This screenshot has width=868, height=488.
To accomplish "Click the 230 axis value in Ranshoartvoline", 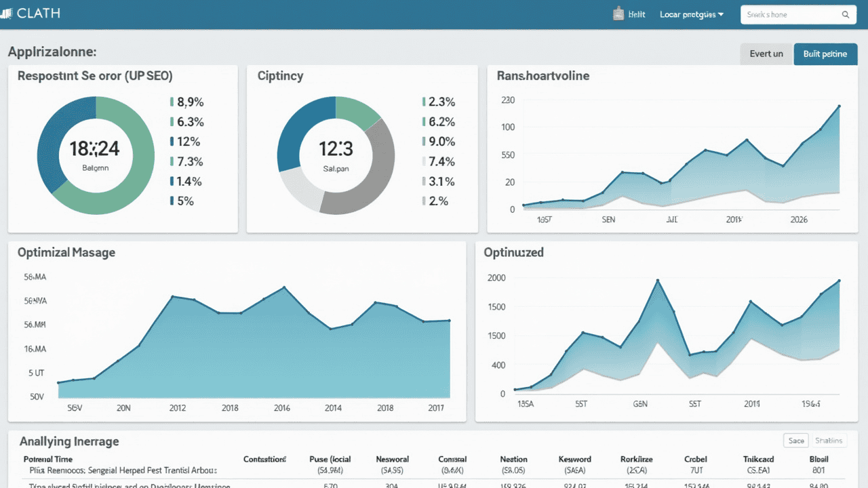I will [x=507, y=100].
